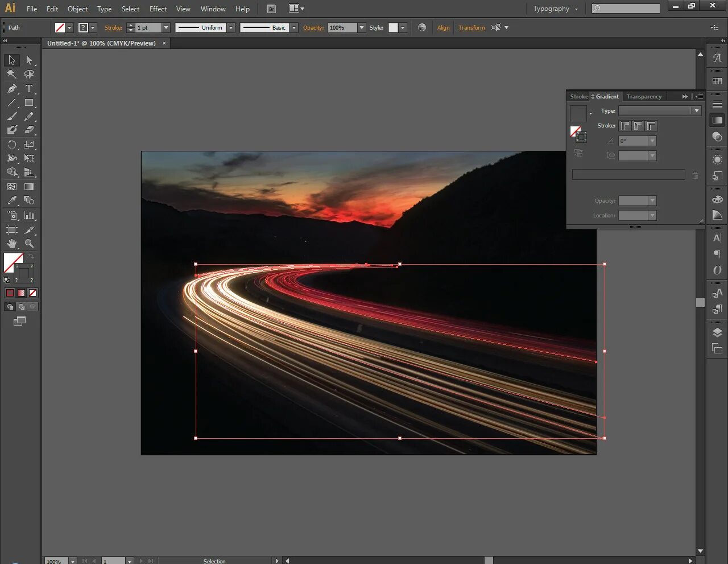Viewport: 728px width, 564px height.
Task: Open fill color dropdown in control bar
Action: point(69,27)
